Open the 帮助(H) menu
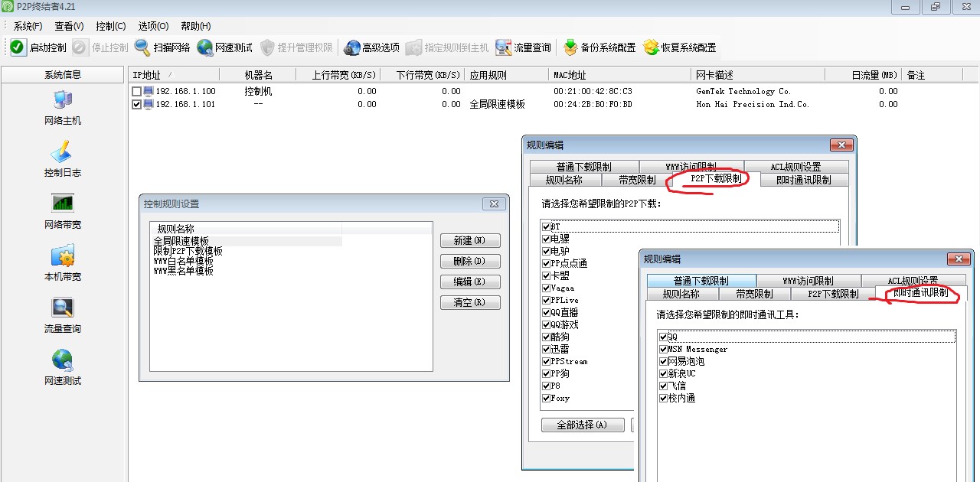 click(x=196, y=26)
